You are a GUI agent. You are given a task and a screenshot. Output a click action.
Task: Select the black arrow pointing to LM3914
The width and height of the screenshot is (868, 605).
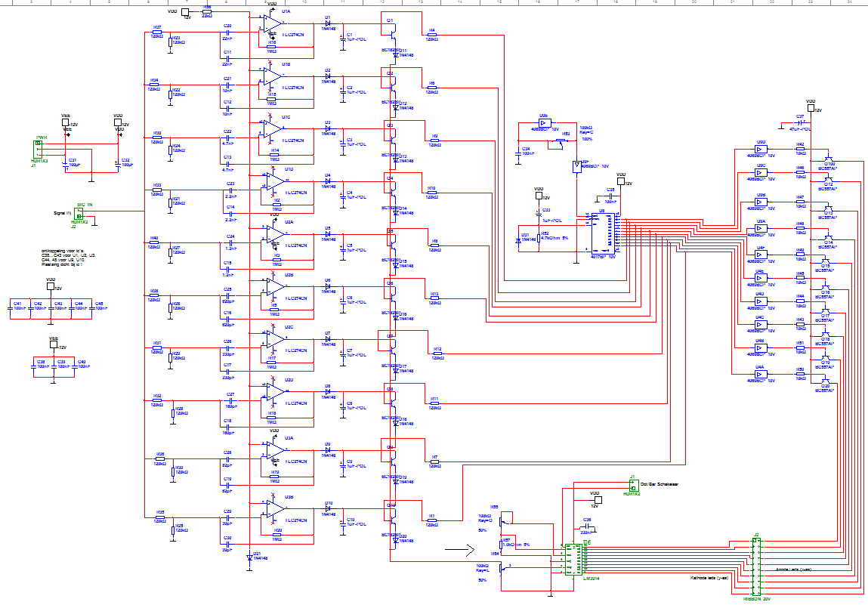pyautogui.click(x=459, y=550)
